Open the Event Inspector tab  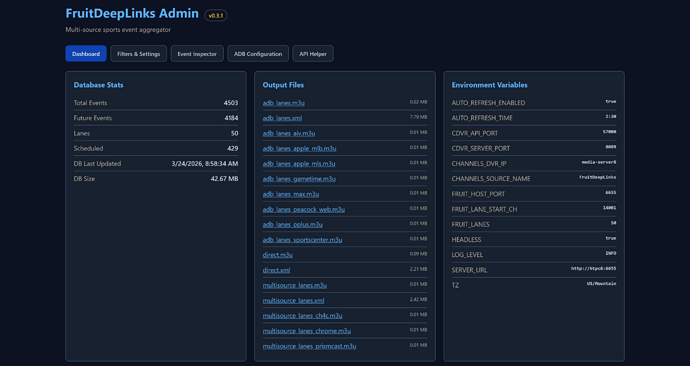(x=197, y=54)
